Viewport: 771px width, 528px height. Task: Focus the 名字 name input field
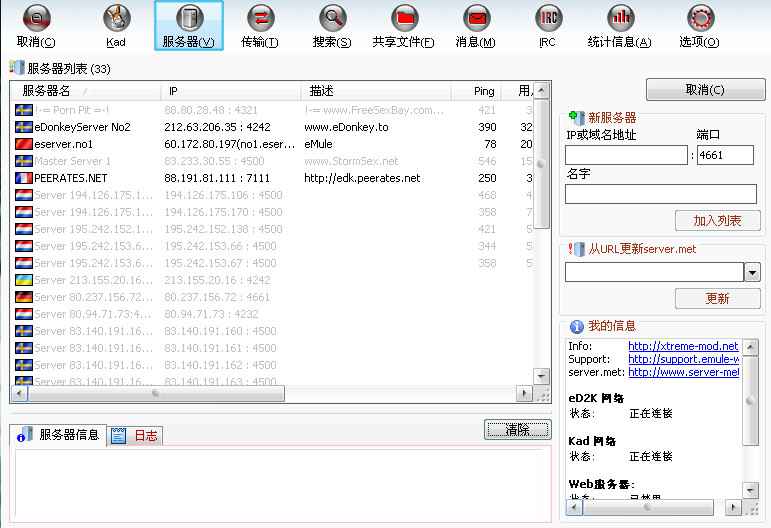pyautogui.click(x=660, y=194)
